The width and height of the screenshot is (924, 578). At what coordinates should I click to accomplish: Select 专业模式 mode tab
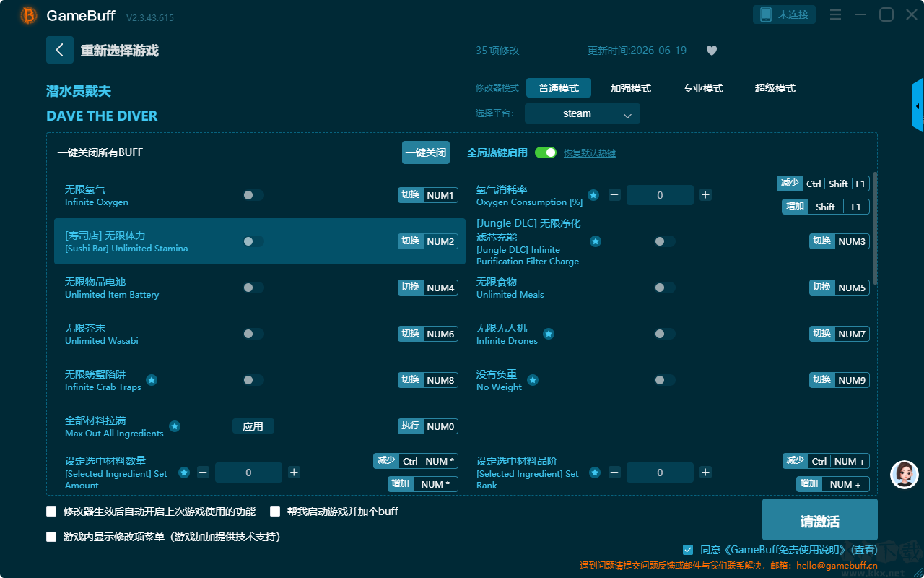[x=703, y=88]
